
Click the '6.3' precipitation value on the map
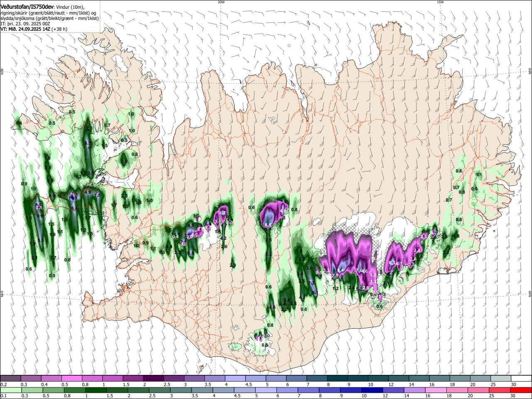(x=392, y=263)
